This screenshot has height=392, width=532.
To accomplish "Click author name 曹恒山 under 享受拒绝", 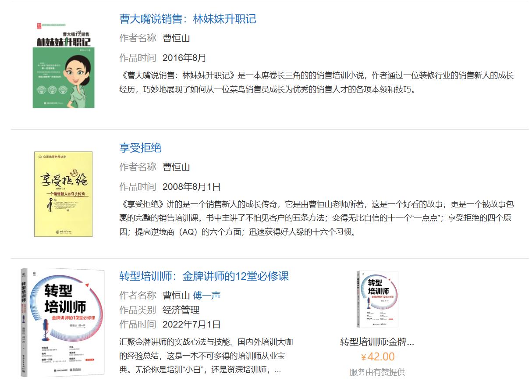I will [177, 167].
